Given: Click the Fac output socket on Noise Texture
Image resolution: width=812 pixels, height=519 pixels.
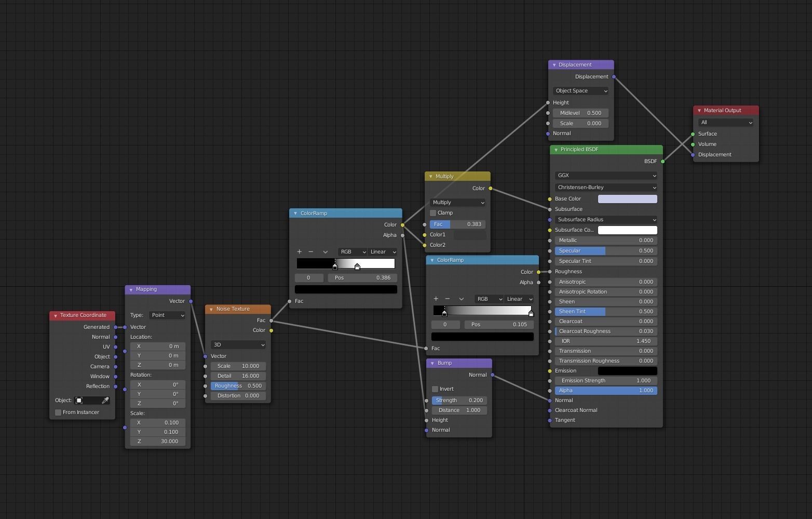Looking at the screenshot, I should point(271,321).
